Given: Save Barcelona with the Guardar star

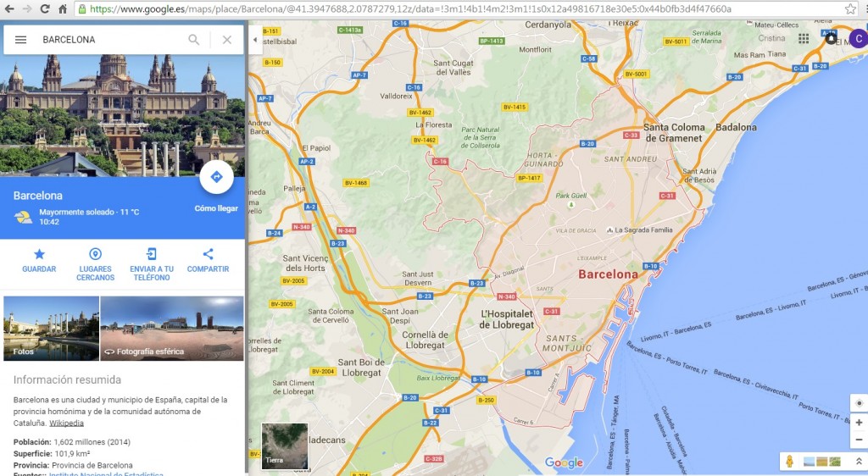Looking at the screenshot, I should [x=39, y=260].
